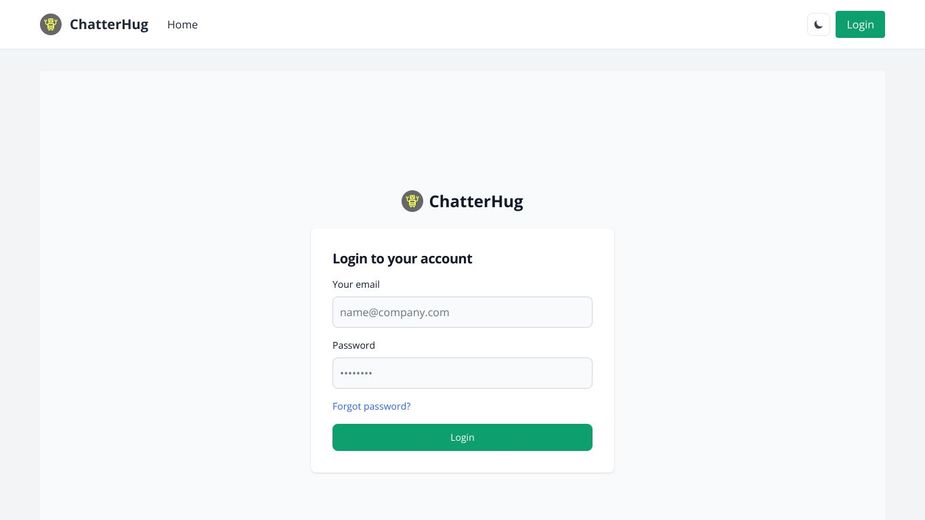925x520 pixels.
Task: Click the "Login to your account" heading
Action: pos(402,258)
